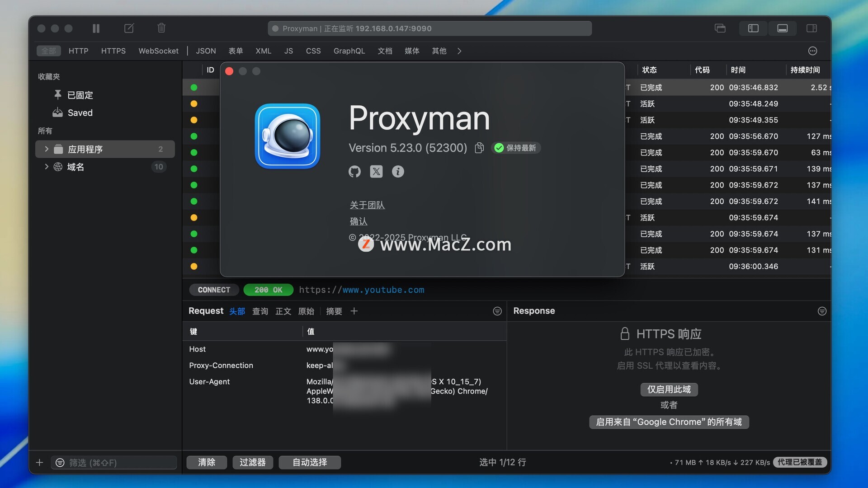Open Request 头部 tab
Screen dimensions: 868x488
(x=237, y=311)
